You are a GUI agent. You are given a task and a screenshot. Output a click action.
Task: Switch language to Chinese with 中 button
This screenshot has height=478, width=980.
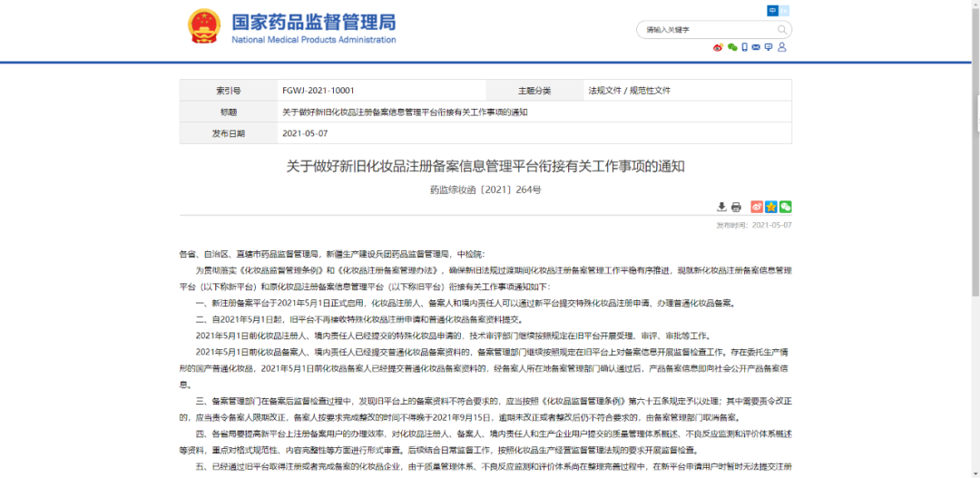point(772,10)
